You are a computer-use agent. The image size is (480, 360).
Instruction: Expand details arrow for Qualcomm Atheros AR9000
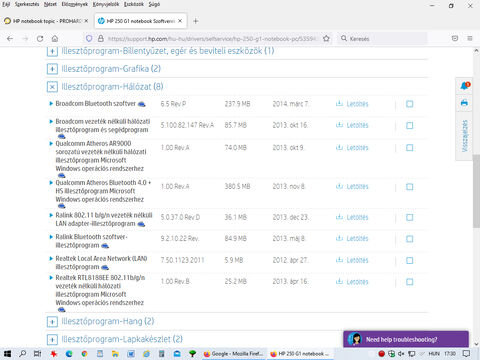(51, 143)
